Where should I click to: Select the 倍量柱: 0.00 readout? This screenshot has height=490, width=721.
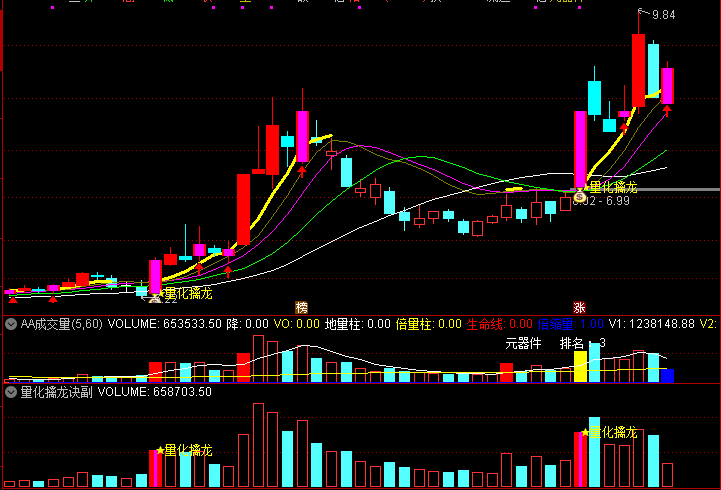tap(429, 324)
